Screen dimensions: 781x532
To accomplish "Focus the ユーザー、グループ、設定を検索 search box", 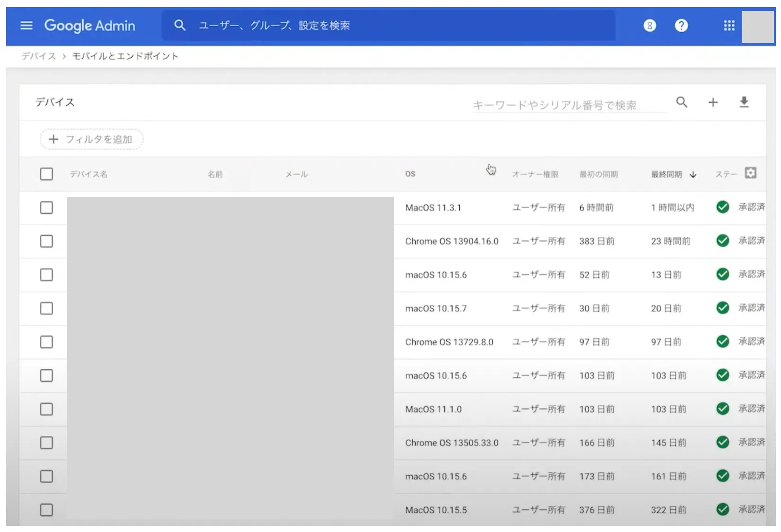I will click(388, 26).
